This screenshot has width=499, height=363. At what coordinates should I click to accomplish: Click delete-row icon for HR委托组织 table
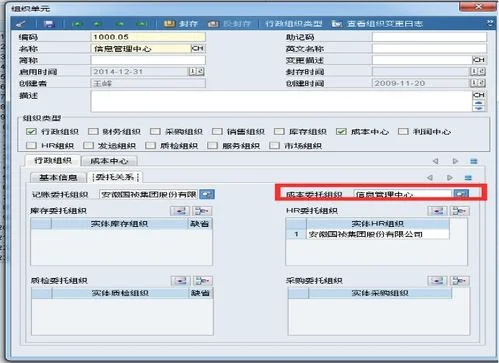point(460,211)
